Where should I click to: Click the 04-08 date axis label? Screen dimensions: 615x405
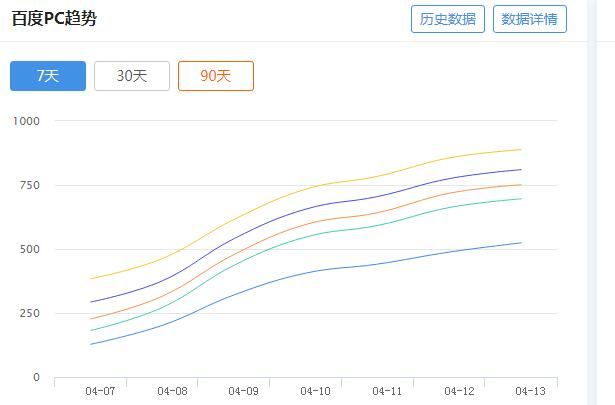click(172, 391)
